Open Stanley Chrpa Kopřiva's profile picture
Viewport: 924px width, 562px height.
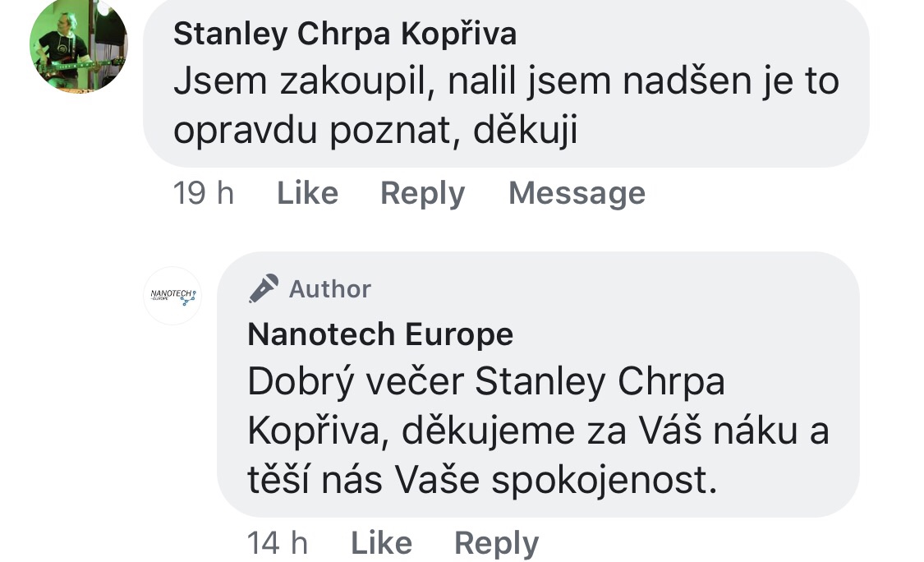[79, 44]
